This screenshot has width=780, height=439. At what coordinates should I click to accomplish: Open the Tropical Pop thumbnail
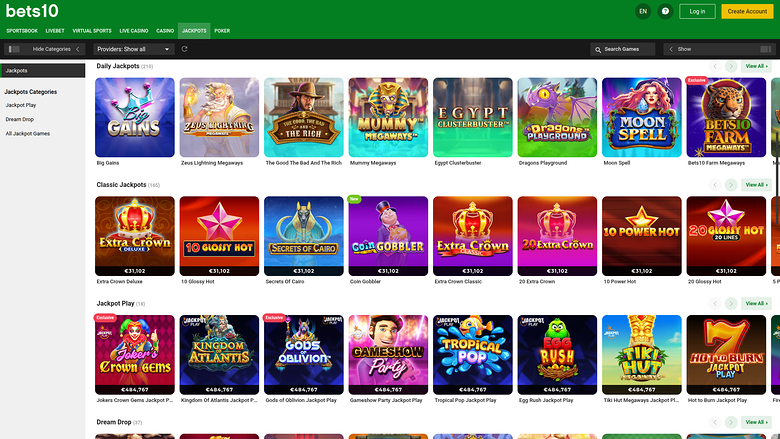[x=473, y=355]
